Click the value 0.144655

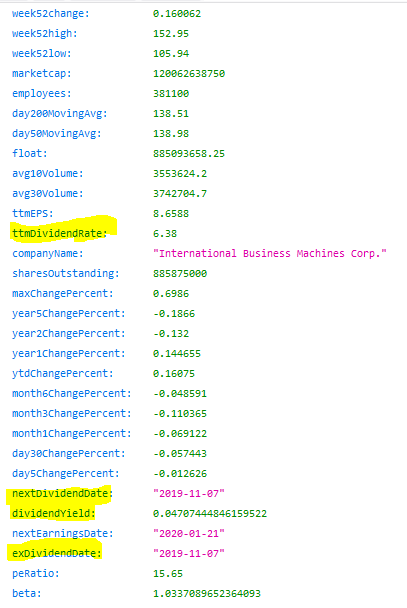tap(177, 353)
